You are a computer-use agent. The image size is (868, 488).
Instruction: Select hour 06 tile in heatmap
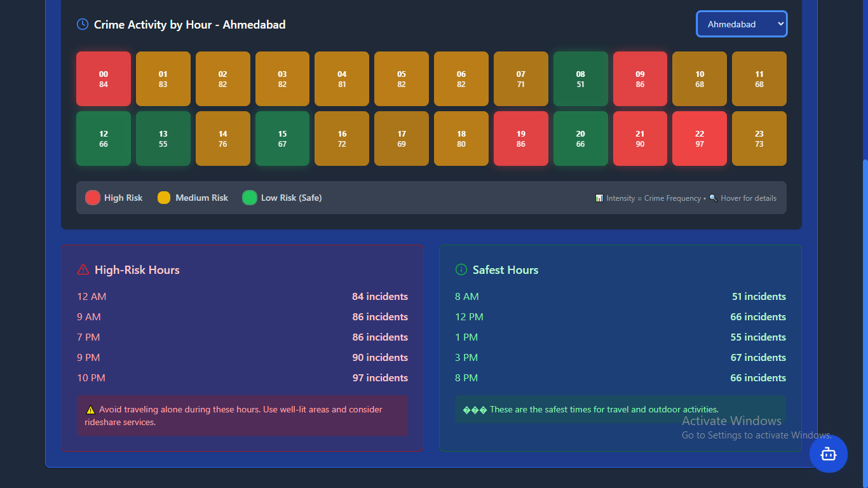(461, 79)
